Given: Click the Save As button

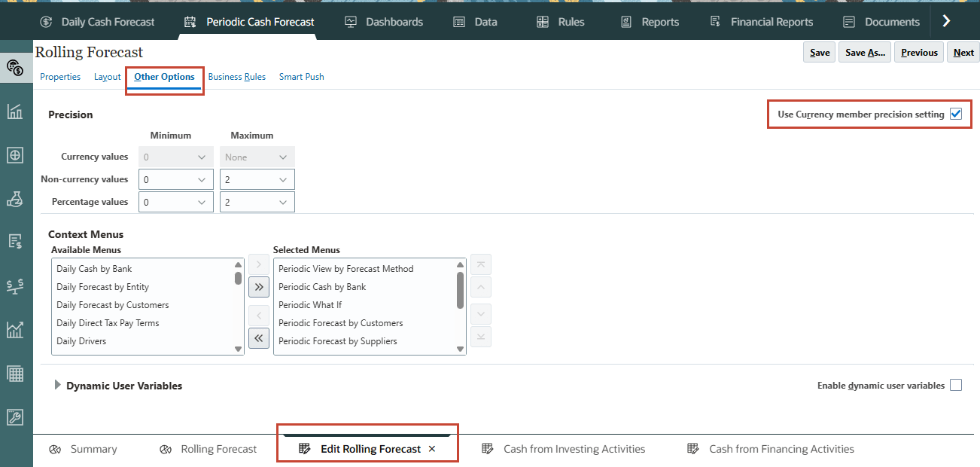Looking at the screenshot, I should click(x=865, y=52).
